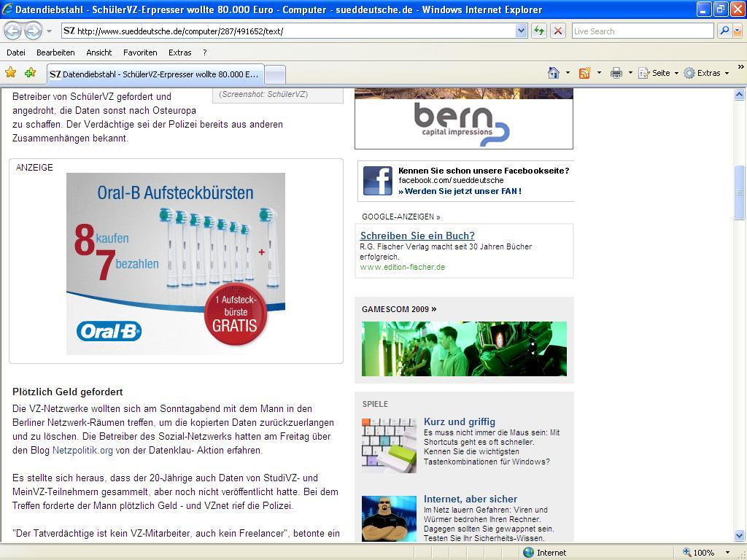Viewport: 747px width, 560px height.
Task: Open the Extras menu in menu bar
Action: click(x=179, y=52)
